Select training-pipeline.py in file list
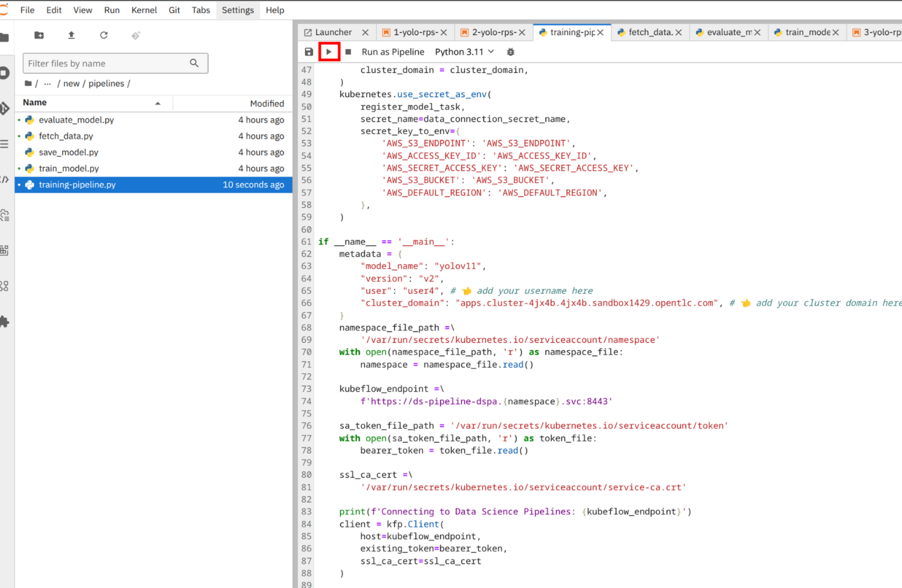This screenshot has width=902, height=588. (153, 185)
